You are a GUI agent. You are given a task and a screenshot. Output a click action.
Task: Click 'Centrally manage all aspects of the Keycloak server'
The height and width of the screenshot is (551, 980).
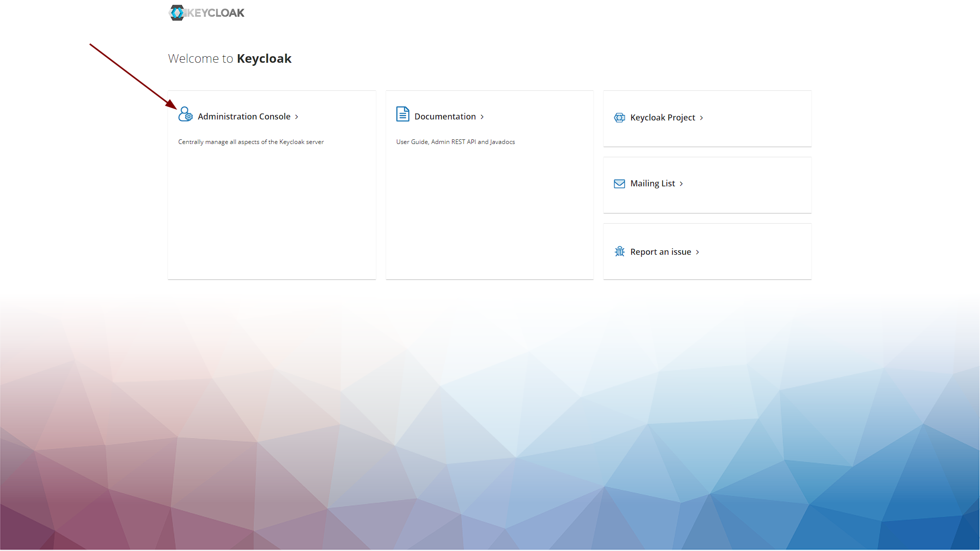(x=251, y=142)
